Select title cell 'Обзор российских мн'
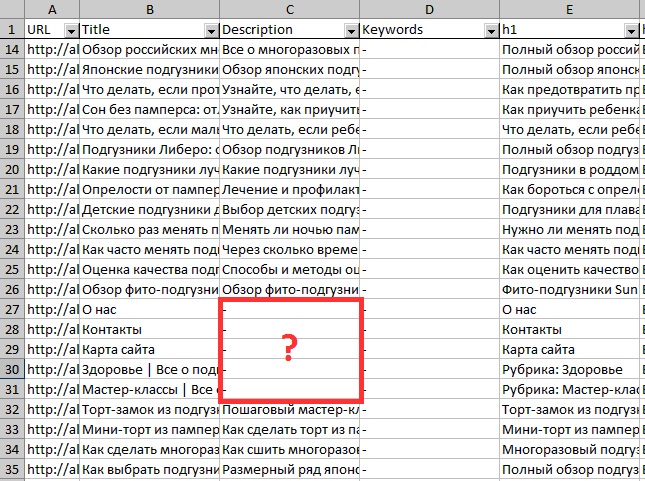 pyautogui.click(x=150, y=50)
